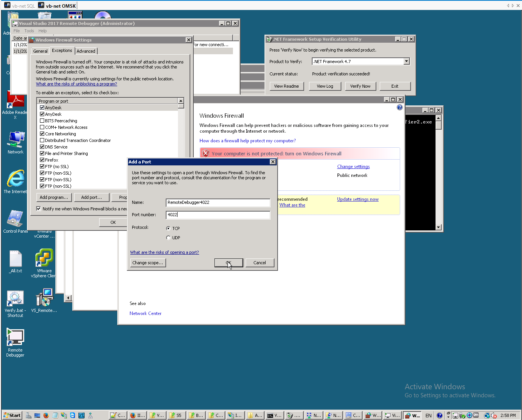Open Server Manager from the Quick Launch bar
This screenshot has height=420, width=522.
point(28,415)
